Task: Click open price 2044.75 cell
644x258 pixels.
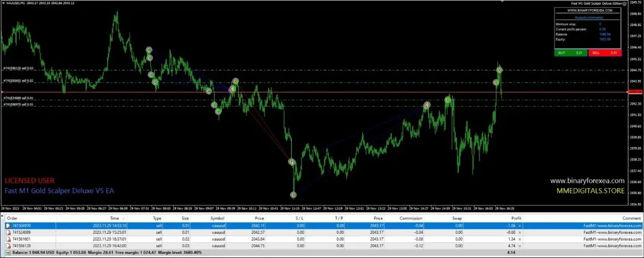Action: tap(259, 245)
